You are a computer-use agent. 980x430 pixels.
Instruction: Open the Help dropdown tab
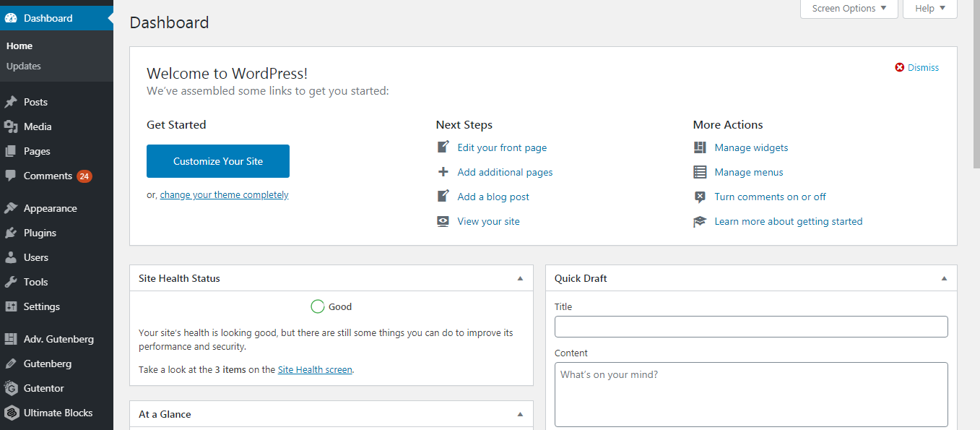930,9
